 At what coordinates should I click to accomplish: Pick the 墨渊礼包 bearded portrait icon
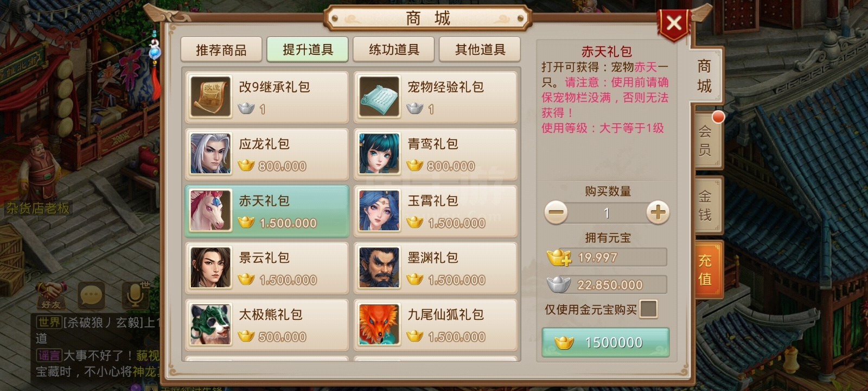pos(379,268)
